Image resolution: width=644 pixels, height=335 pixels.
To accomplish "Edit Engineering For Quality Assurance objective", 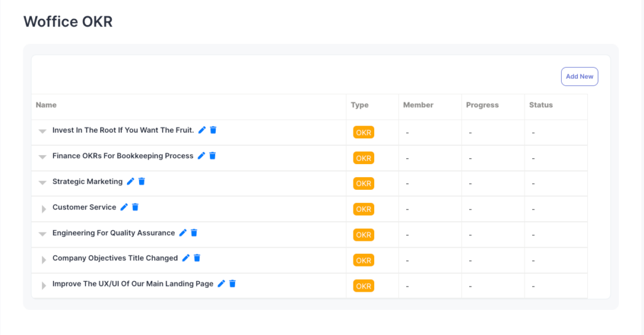I will tap(182, 233).
